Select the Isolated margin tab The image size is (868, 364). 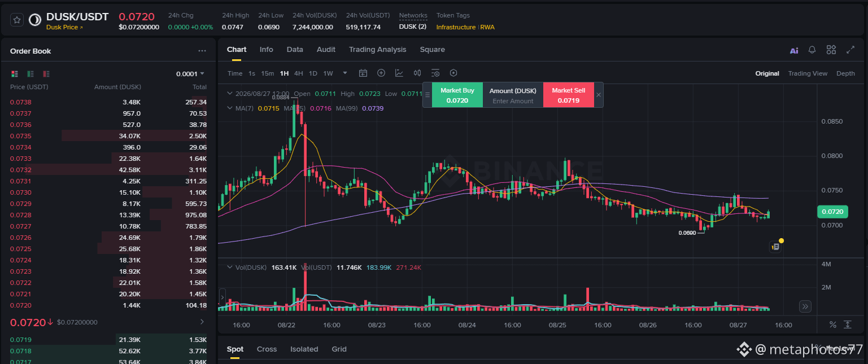coord(304,349)
